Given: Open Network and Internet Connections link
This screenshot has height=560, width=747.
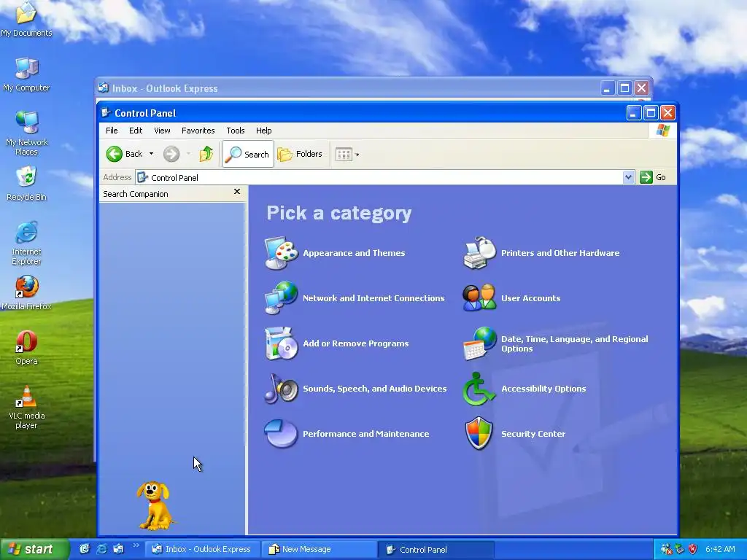Looking at the screenshot, I should [373, 298].
